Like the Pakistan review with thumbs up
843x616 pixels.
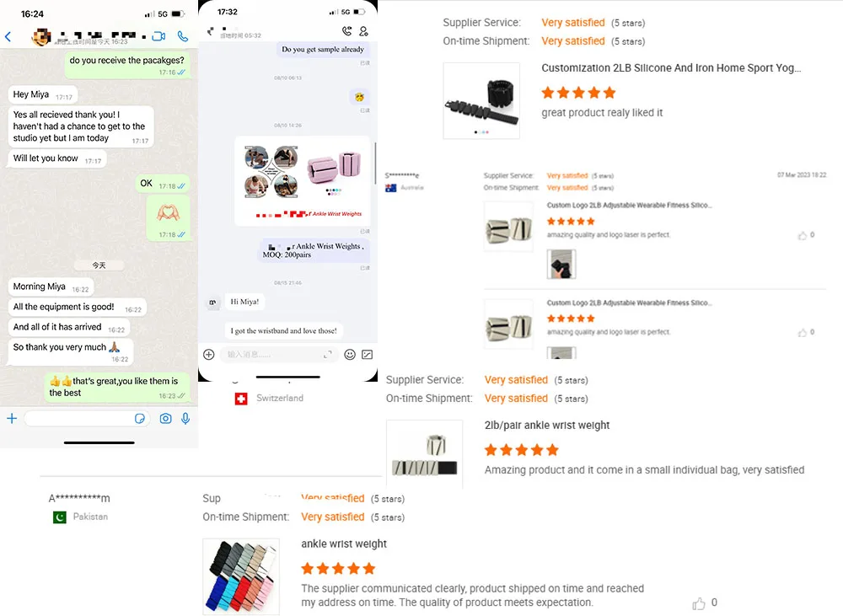click(698, 603)
